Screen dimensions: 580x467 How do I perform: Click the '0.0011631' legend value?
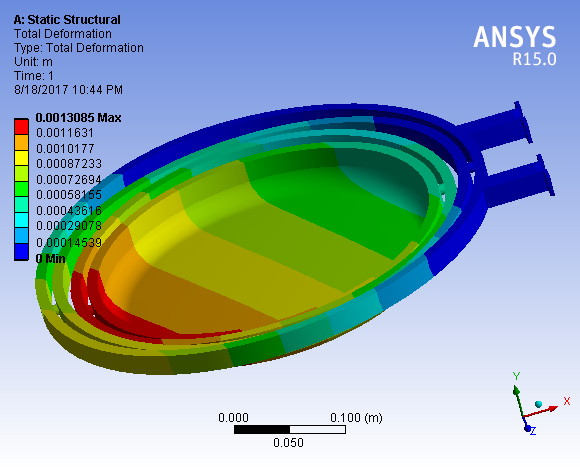tap(65, 133)
